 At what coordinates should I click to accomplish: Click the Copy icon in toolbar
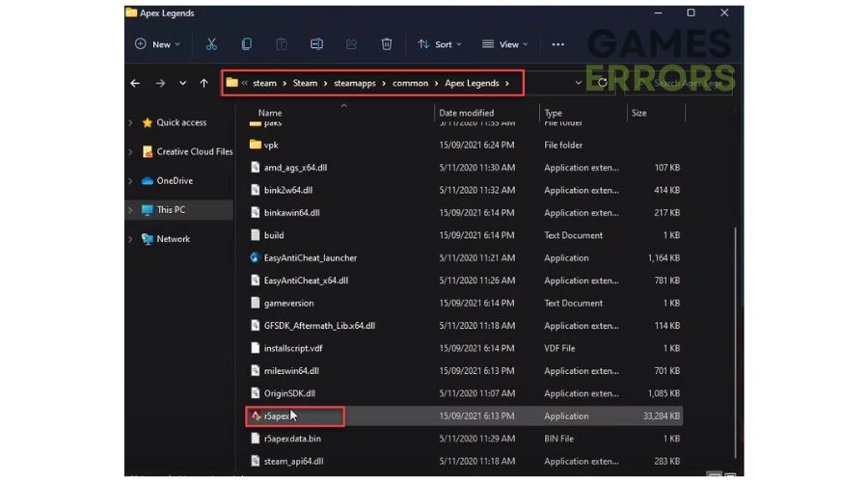(x=246, y=44)
